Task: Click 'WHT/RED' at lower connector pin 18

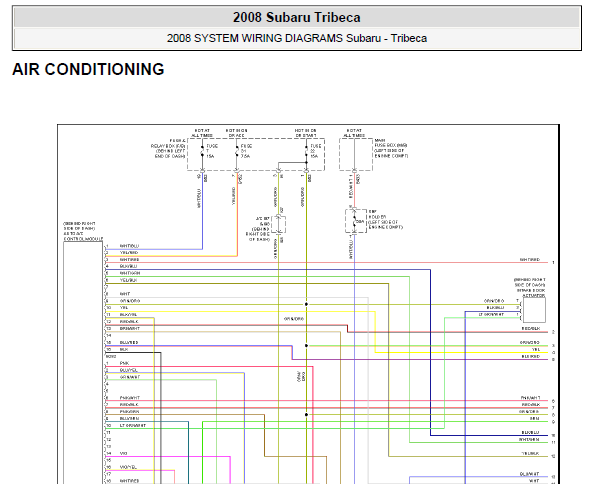Action: (x=129, y=481)
